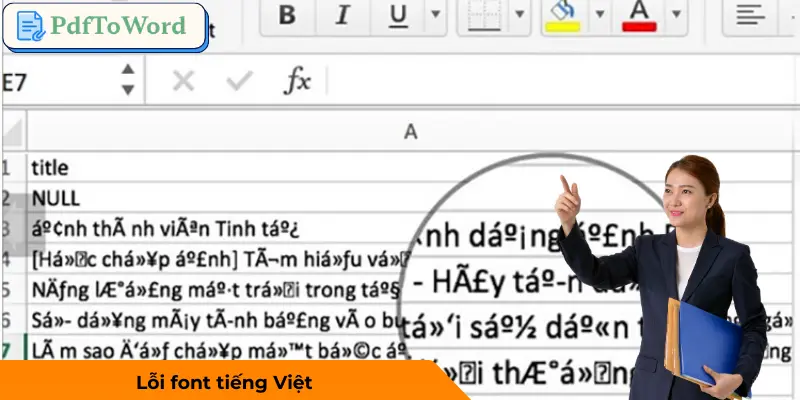Click inside the formula bar input
The height and width of the screenshot is (400, 800).
(x=561, y=81)
